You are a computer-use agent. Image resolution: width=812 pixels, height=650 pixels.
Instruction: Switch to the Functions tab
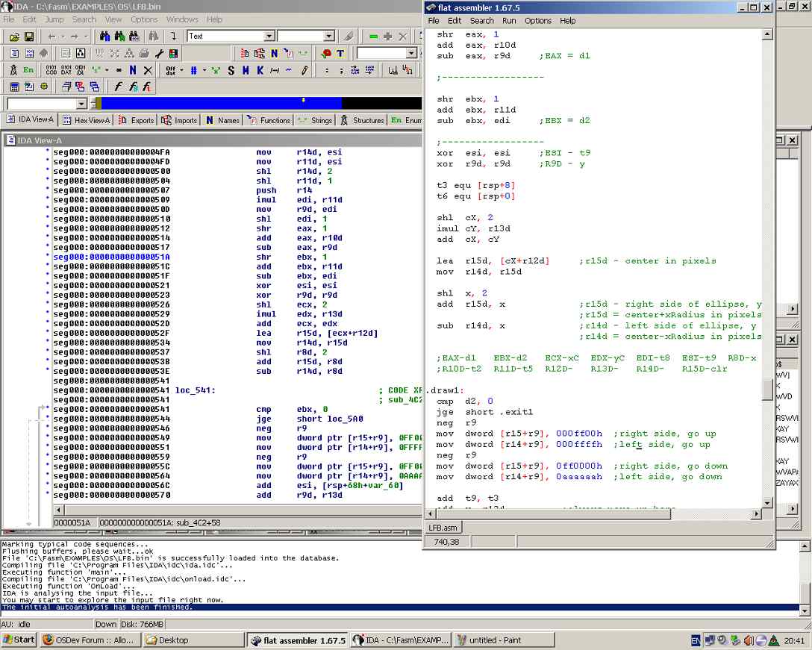(269, 120)
